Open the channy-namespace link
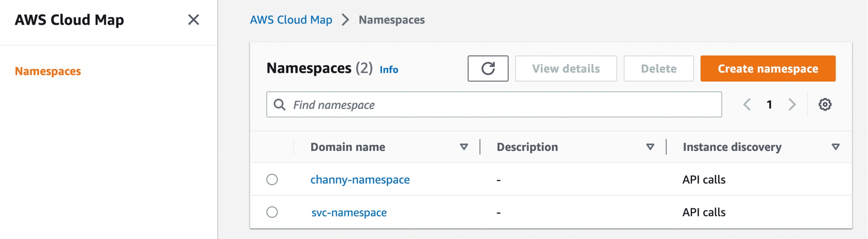868x239 pixels. point(360,180)
